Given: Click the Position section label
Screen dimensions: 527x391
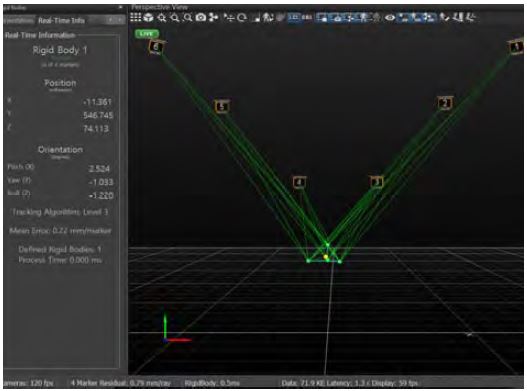Looking at the screenshot, I should [x=60, y=83].
